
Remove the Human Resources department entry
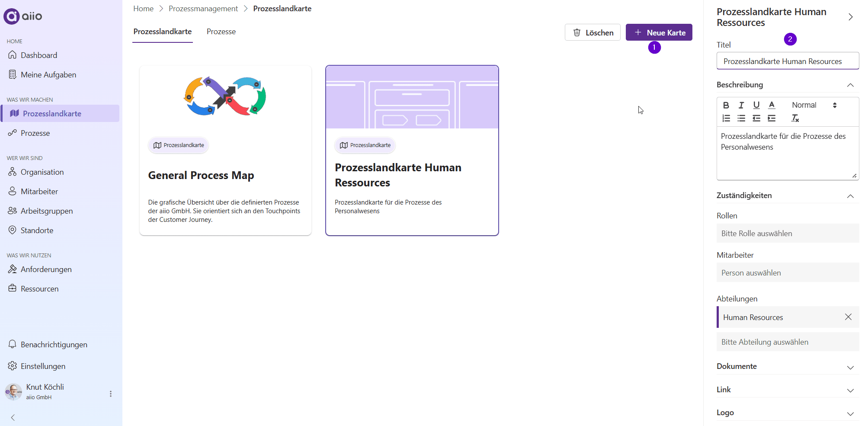pos(848,317)
